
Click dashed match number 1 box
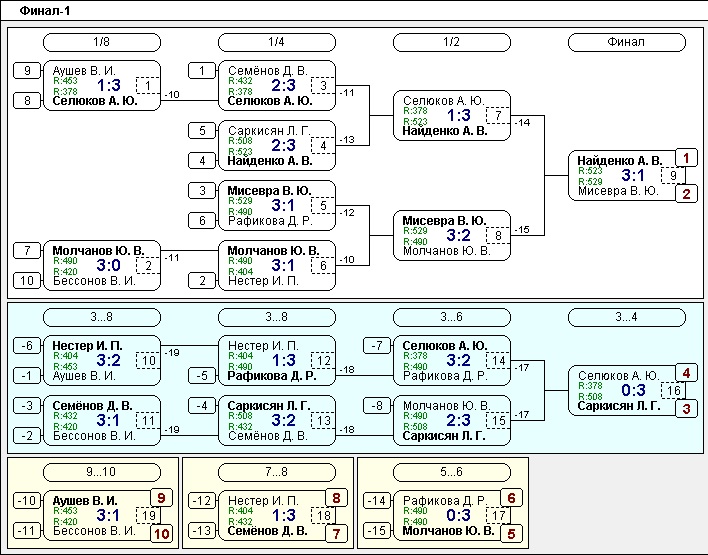pyautogui.click(x=148, y=85)
